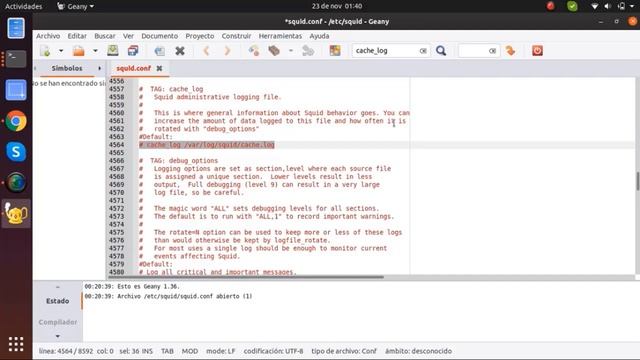The width and height of the screenshot is (640, 360).
Task: Build the current file icon
Action: point(274,51)
